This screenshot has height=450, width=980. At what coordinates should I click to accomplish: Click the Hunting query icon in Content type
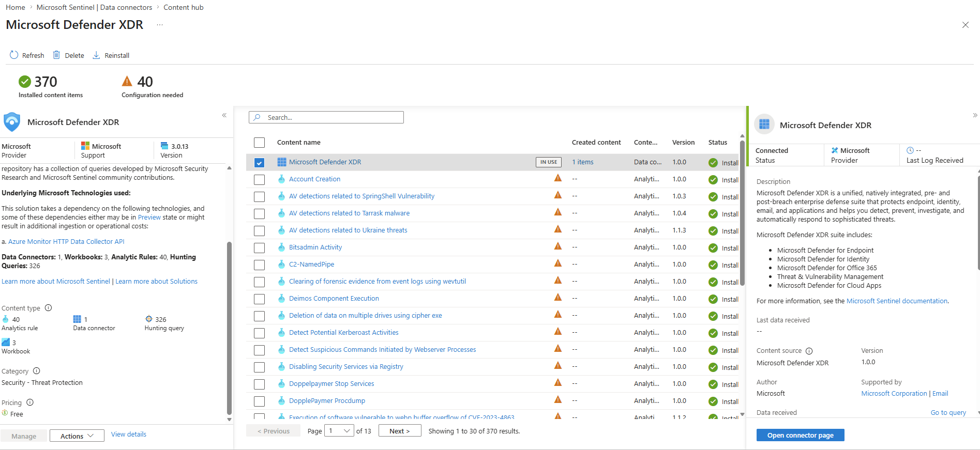pyautogui.click(x=149, y=319)
